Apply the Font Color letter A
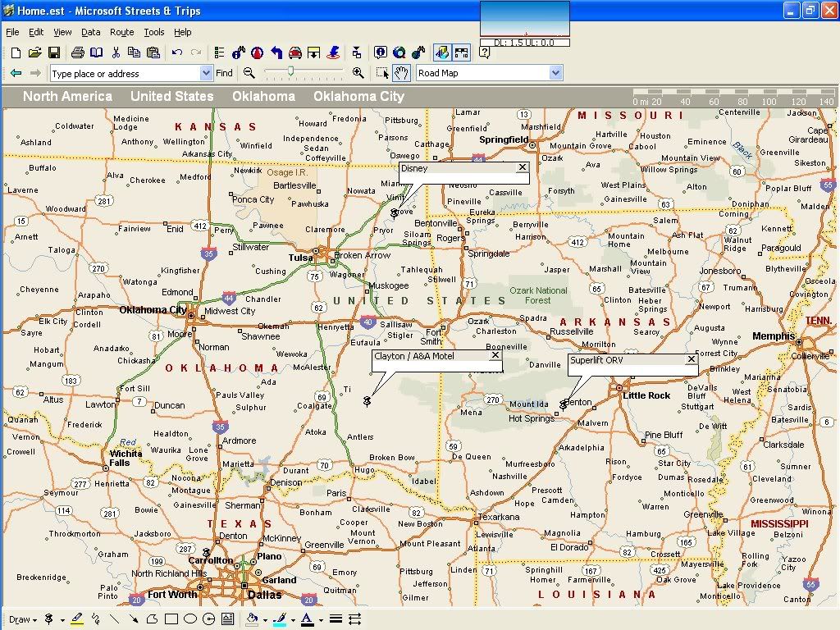 pyautogui.click(x=308, y=619)
